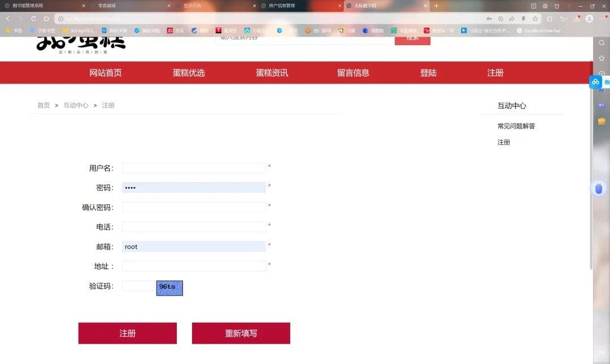Screen dimensions: 610x364
Task: Click the 重新填写 reset button
Action: 241,333
